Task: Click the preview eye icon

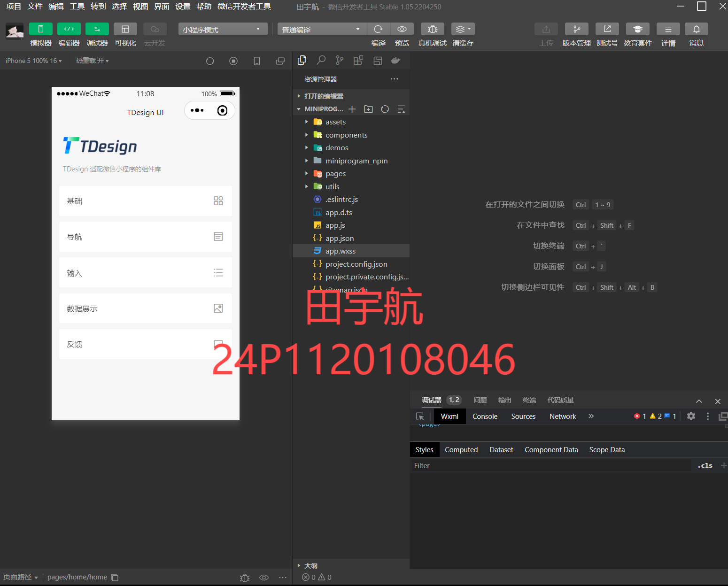Action: point(402,29)
